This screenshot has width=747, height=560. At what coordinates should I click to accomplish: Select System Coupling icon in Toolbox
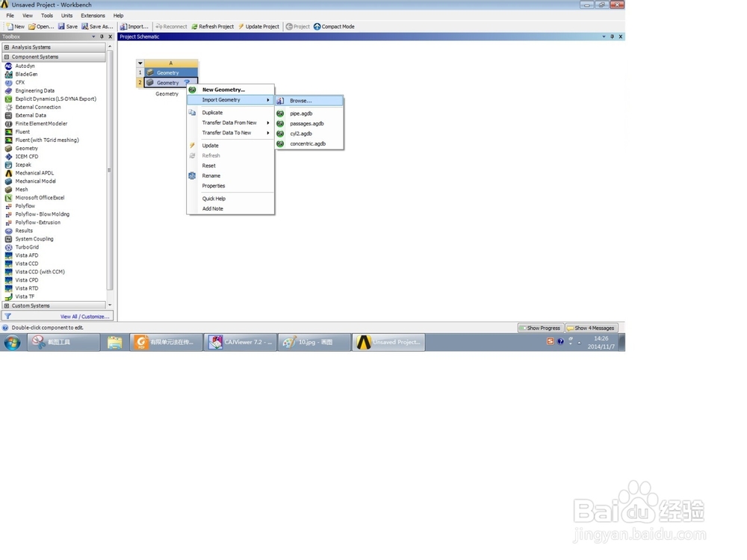8,239
